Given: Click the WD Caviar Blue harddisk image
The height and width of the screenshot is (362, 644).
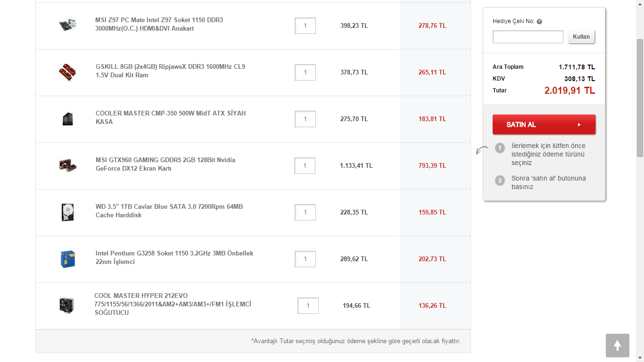Looking at the screenshot, I should pyautogui.click(x=67, y=212).
